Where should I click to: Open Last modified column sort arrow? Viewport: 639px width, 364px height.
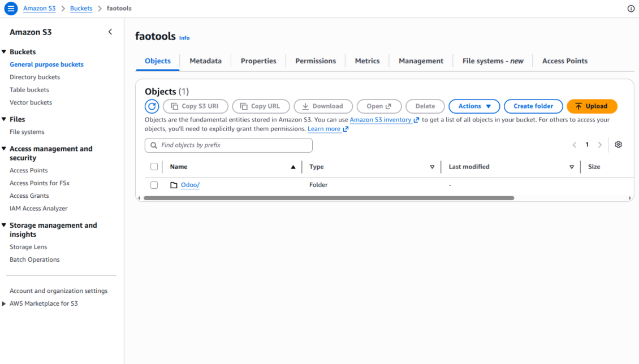pyautogui.click(x=572, y=167)
